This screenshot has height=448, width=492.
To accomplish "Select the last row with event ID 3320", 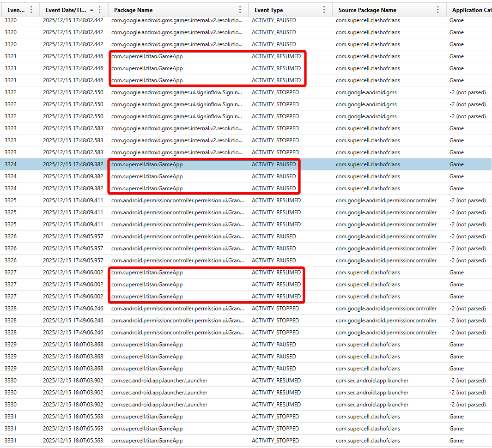I will [x=246, y=44].
